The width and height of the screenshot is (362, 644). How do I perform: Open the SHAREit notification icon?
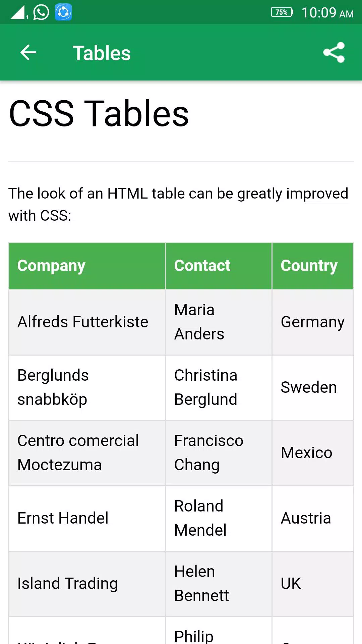coord(63,12)
